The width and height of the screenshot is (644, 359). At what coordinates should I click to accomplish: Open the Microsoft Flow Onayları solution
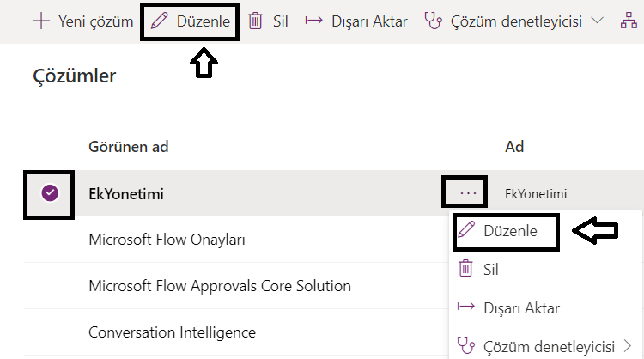coord(167,240)
